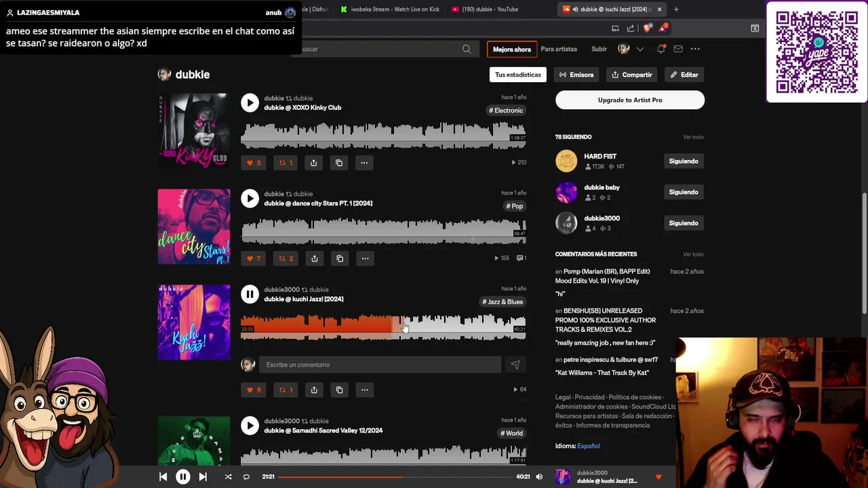The height and width of the screenshot is (488, 868).
Task: Repost the XOXO Kinky Club track
Action: click(285, 163)
